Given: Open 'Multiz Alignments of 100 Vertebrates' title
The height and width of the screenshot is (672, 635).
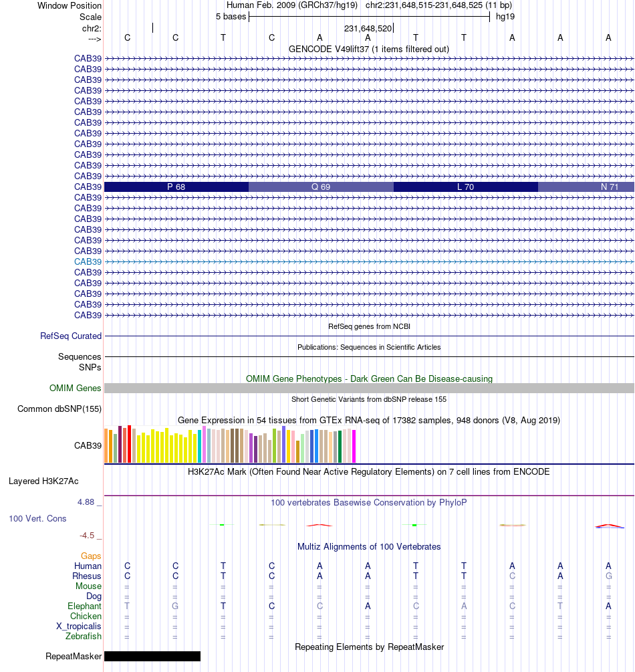Looking at the screenshot, I should [x=369, y=547].
